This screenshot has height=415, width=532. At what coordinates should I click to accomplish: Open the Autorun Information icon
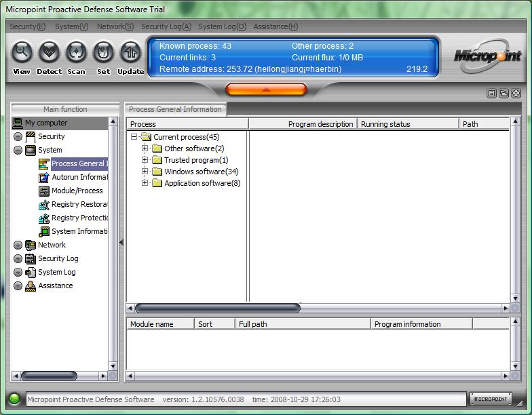(x=43, y=178)
